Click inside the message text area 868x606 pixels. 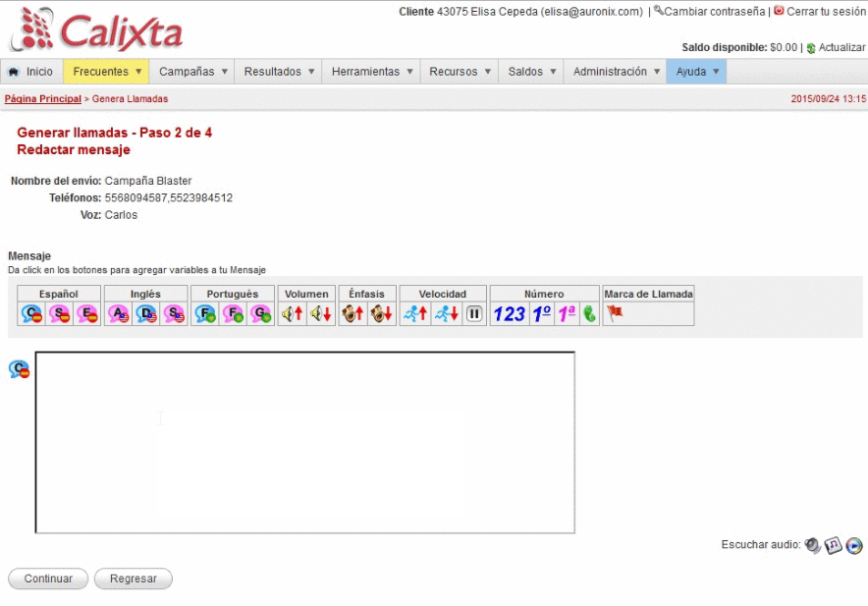(x=304, y=442)
